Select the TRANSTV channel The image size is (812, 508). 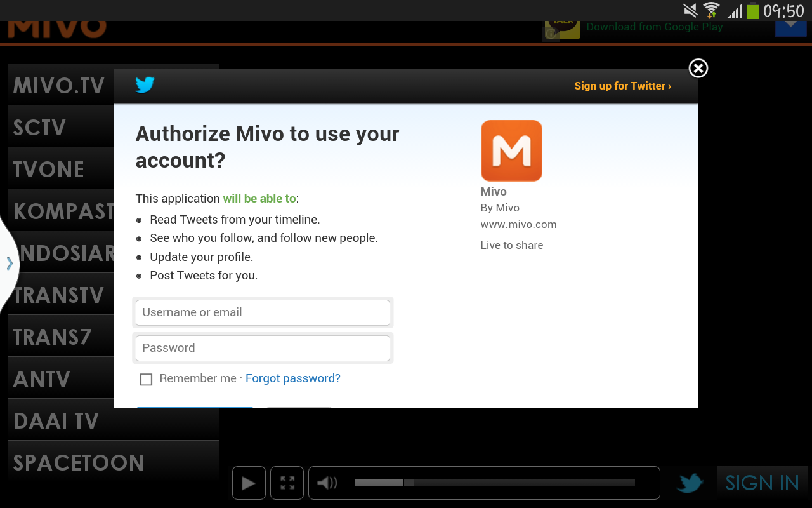click(61, 295)
